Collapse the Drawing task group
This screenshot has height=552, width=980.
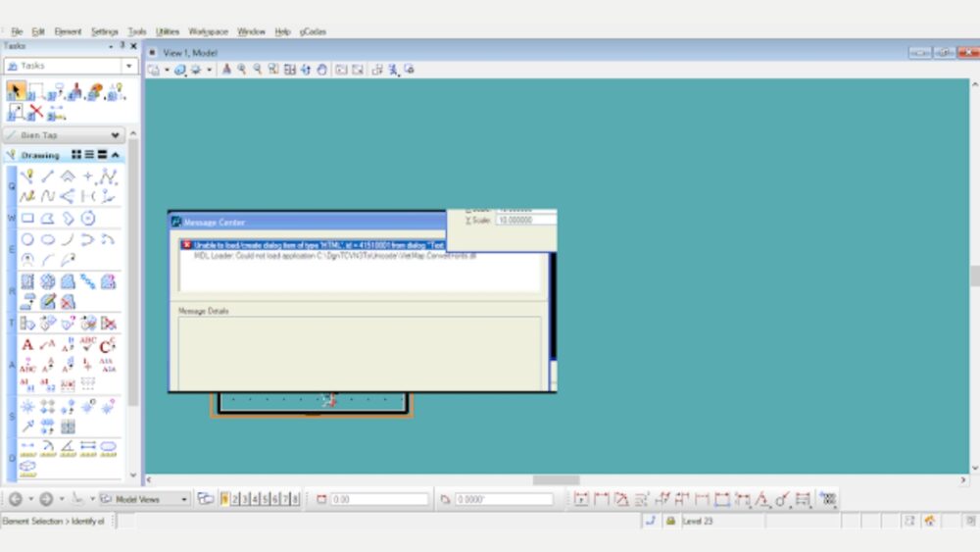pyautogui.click(x=116, y=155)
